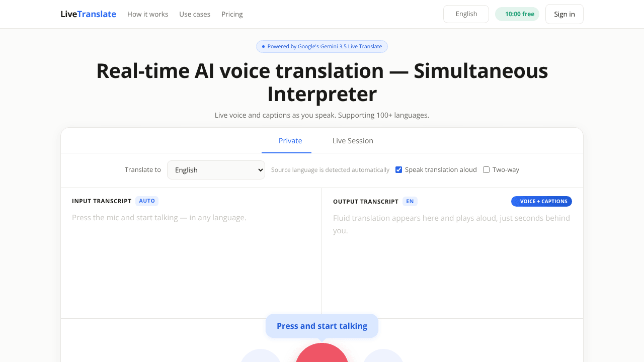Click the 'Real-time AI voice translation' heading
The width and height of the screenshot is (644, 362).
(322, 82)
